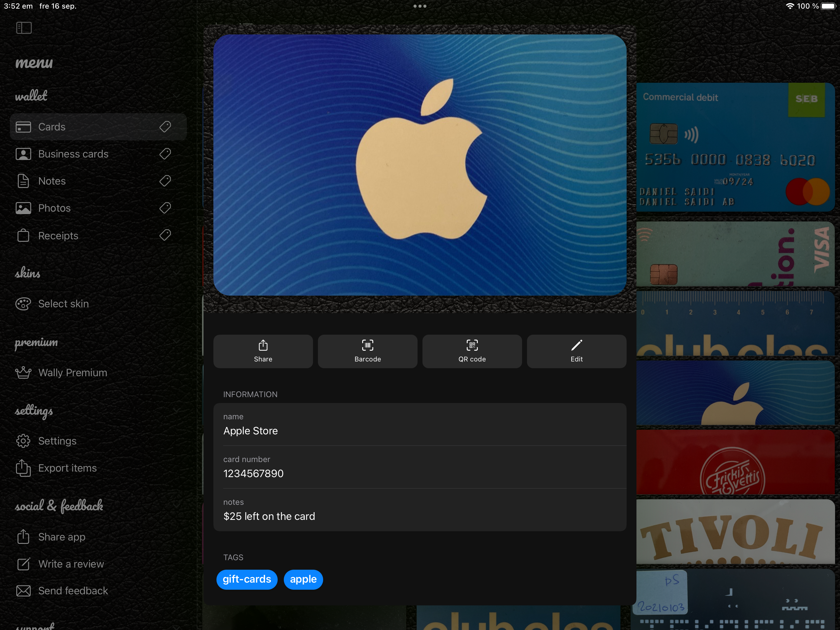Image resolution: width=840 pixels, height=630 pixels.
Task: Click the gear icon beside Settings
Action: [x=23, y=441]
